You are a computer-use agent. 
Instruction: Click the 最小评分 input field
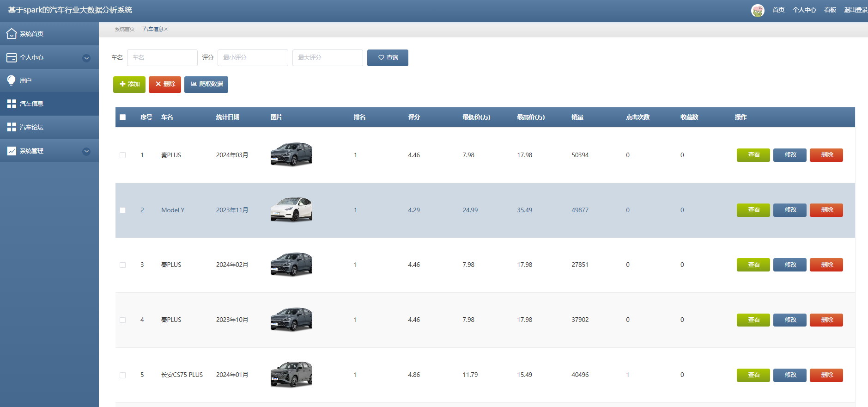(x=253, y=58)
